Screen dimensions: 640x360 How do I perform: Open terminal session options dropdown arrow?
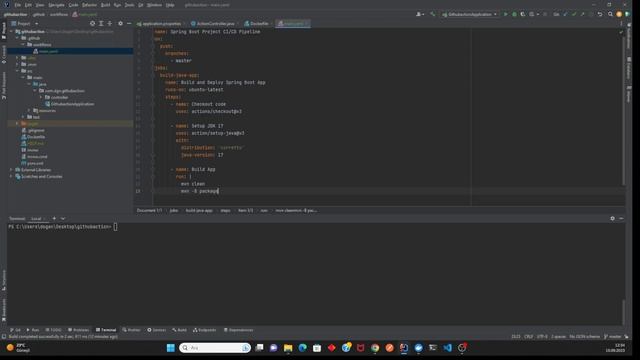pos(63,218)
